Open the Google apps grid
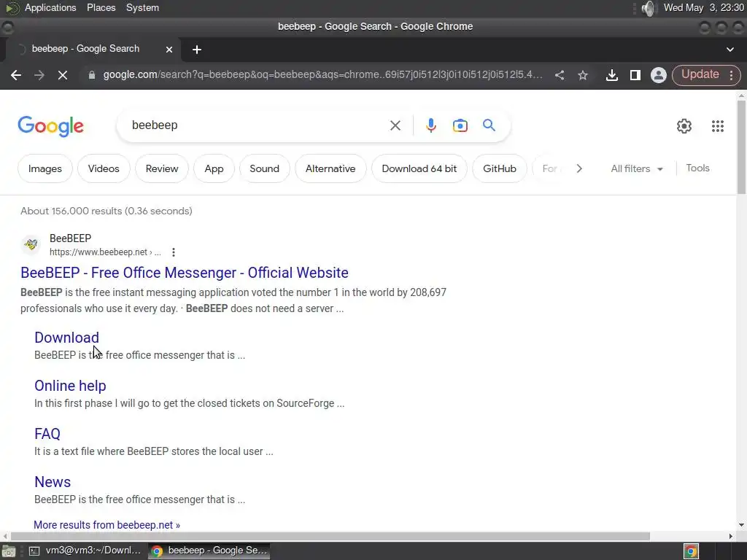The height and width of the screenshot is (560, 747). click(718, 126)
